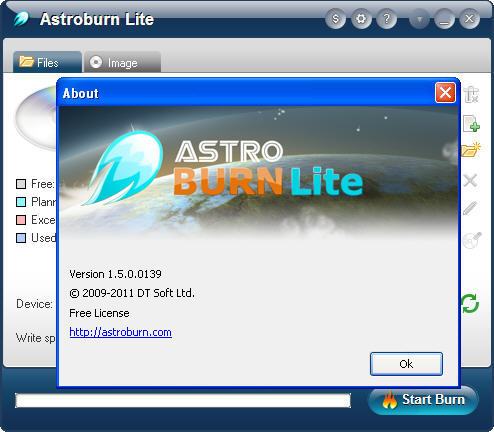The width and height of the screenshot is (494, 432).
Task: Click the About dialog title text
Action: 81,93
